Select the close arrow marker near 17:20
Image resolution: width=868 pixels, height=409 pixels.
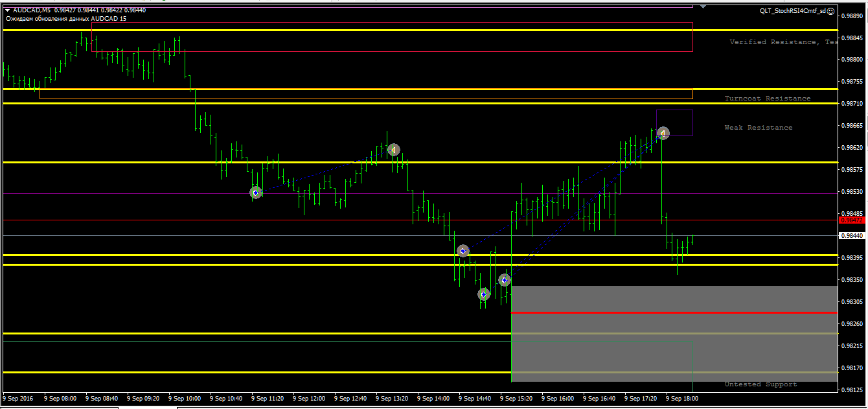(663, 133)
